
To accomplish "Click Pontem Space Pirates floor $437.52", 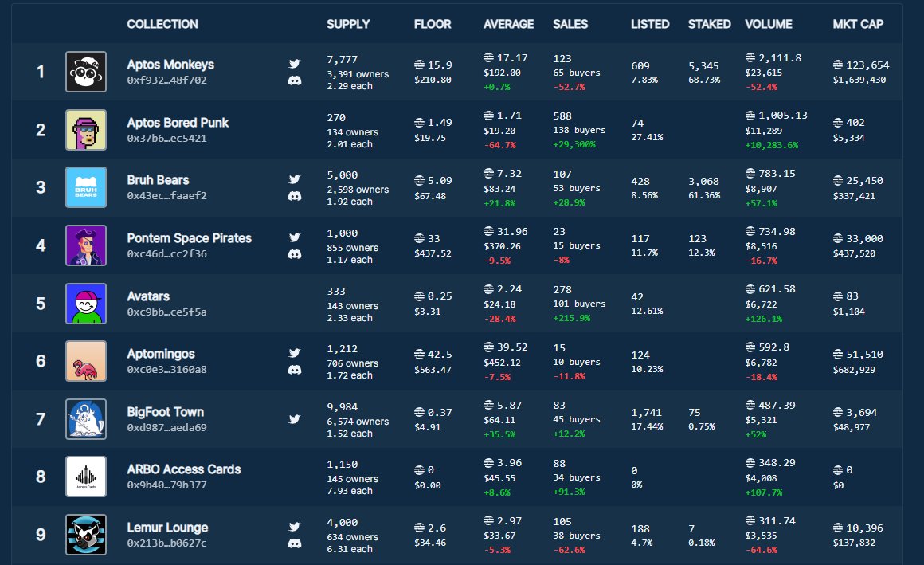I will tap(433, 253).
